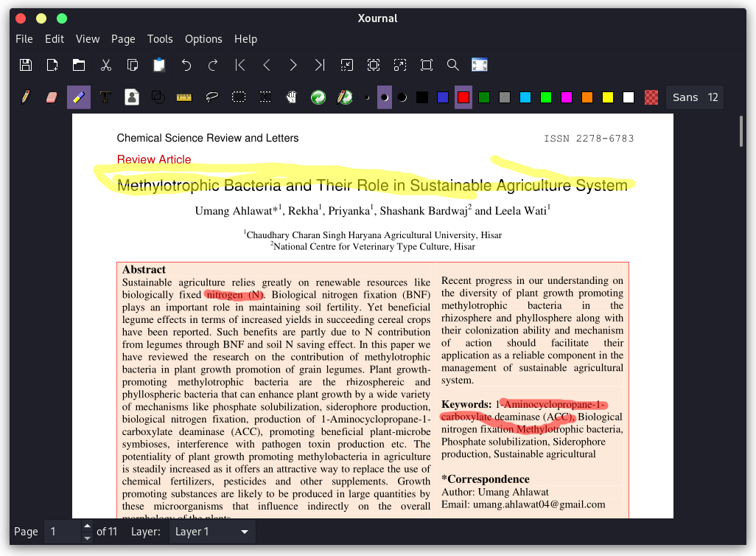Screen dimensions: 756x556
Task: Click the page number input field
Action: (x=63, y=532)
